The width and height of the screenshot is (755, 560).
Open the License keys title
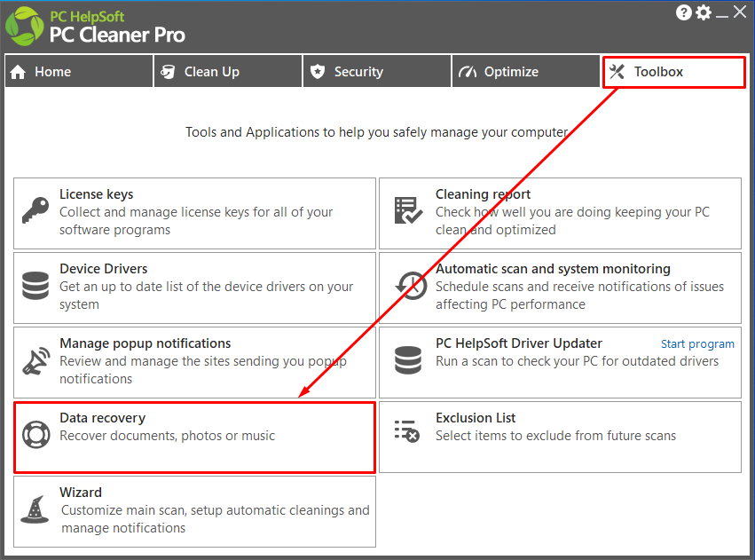pyautogui.click(x=97, y=194)
